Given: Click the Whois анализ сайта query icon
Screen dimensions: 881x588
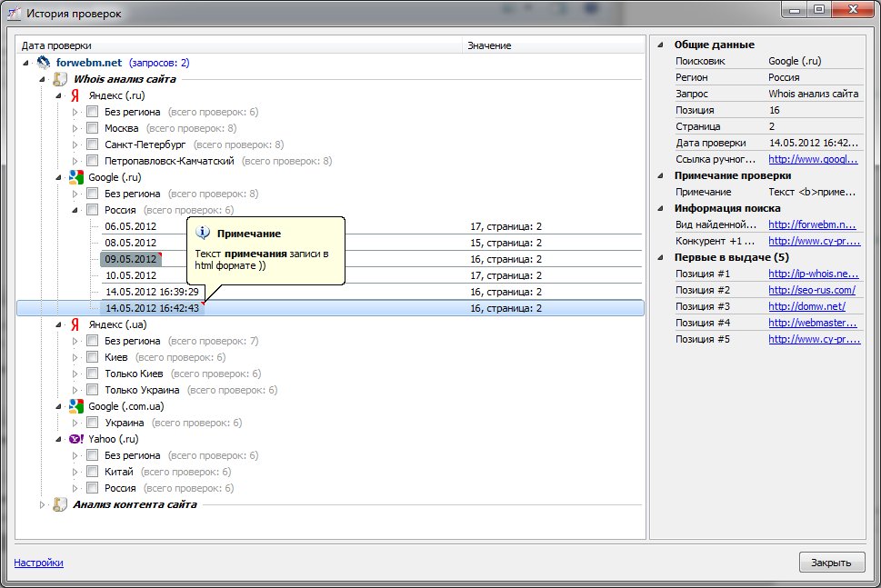Looking at the screenshot, I should [x=60, y=79].
